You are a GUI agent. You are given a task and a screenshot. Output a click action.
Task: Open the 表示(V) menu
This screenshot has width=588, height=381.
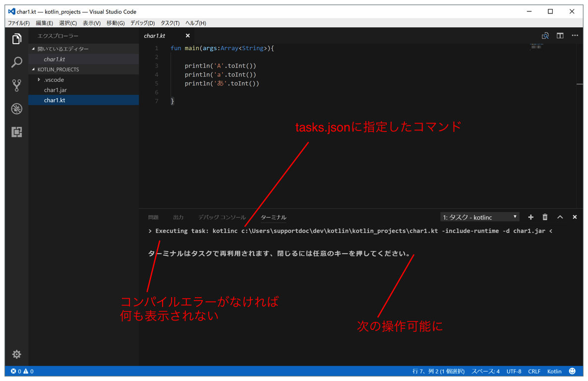click(92, 23)
